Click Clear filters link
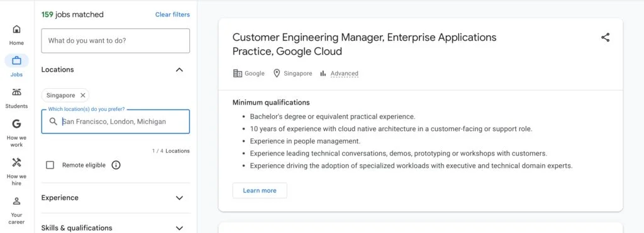This screenshot has width=644, height=233. coord(172,14)
